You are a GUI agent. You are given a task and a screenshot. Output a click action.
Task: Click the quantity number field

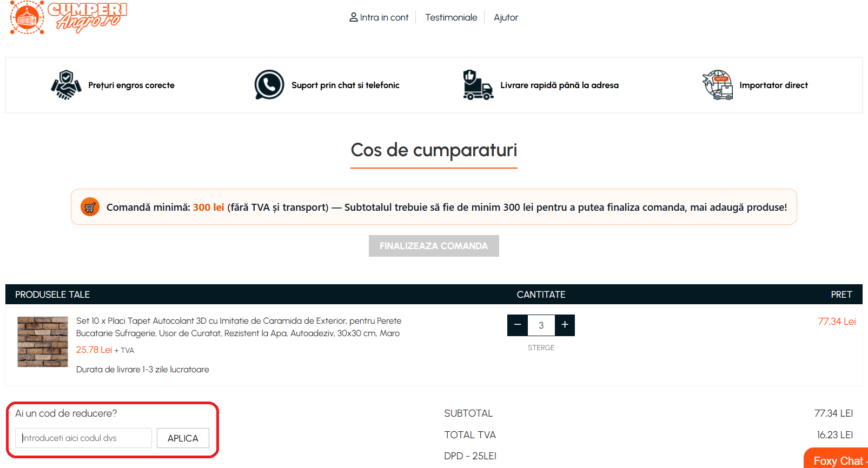pyautogui.click(x=541, y=325)
